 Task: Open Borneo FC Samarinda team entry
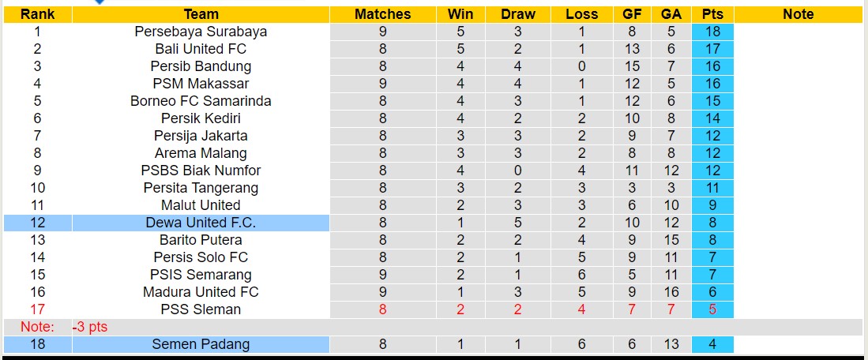(x=201, y=101)
